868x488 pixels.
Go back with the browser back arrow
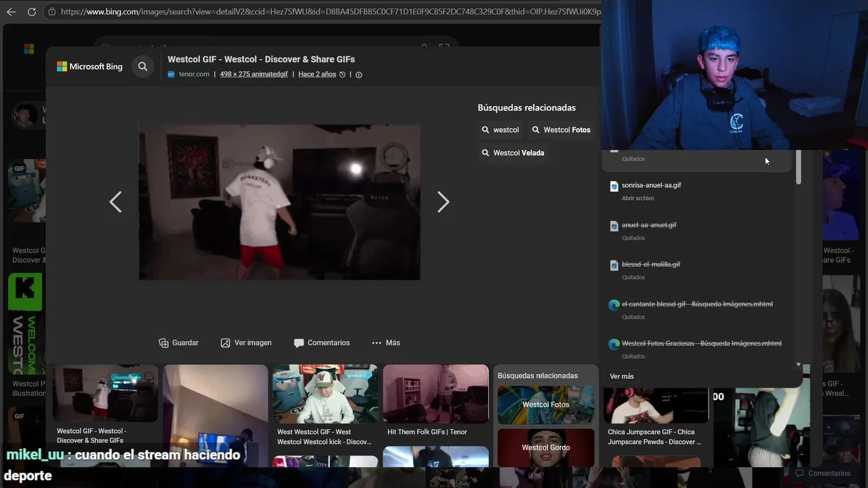[x=11, y=12]
